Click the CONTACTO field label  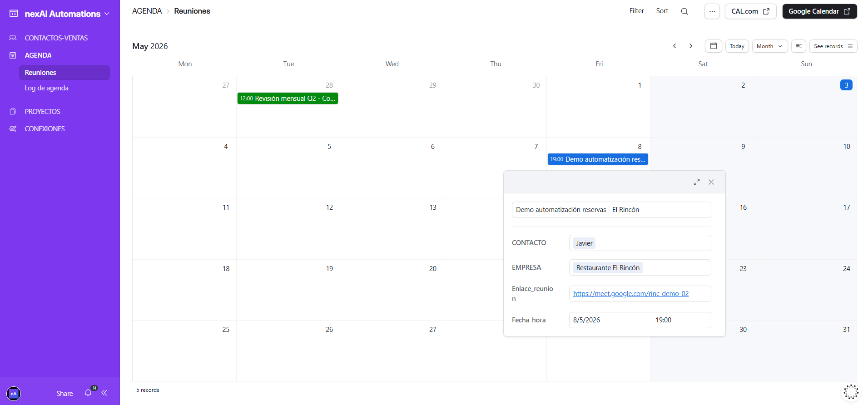pos(529,243)
